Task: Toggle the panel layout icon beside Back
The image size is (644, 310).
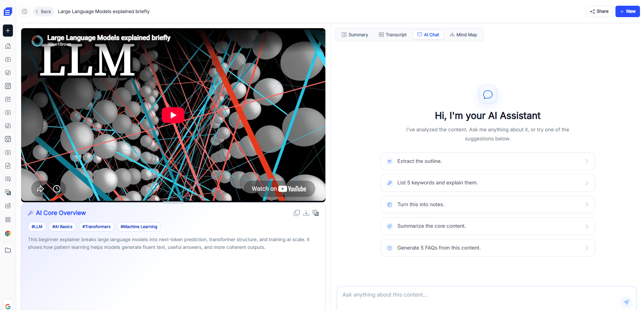Action: [x=25, y=11]
